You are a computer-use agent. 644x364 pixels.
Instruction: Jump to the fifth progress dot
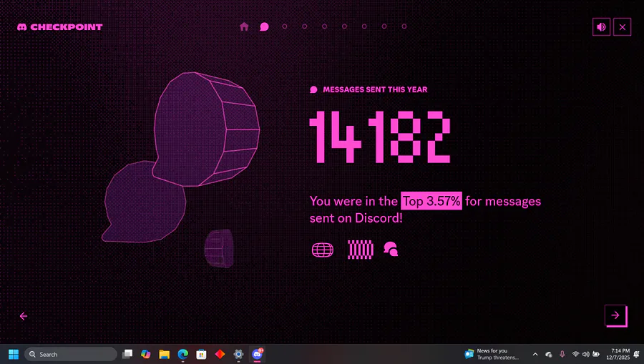(324, 26)
